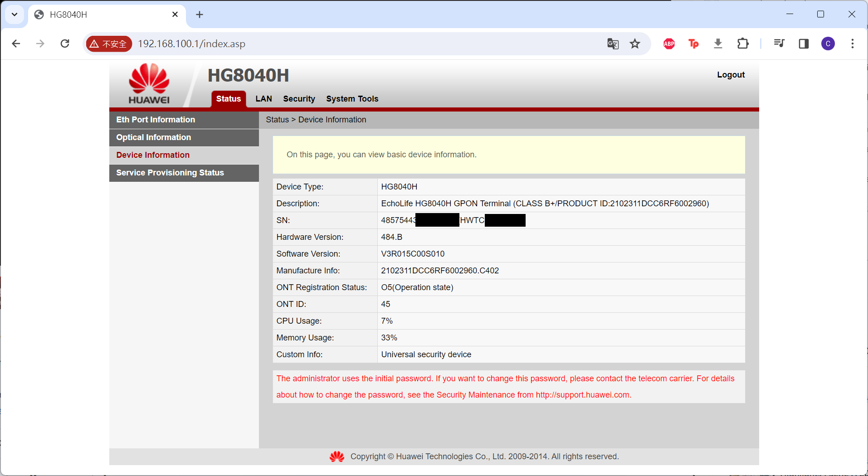Open Optical Information page
Viewport: 868px width, 476px height.
184,137
